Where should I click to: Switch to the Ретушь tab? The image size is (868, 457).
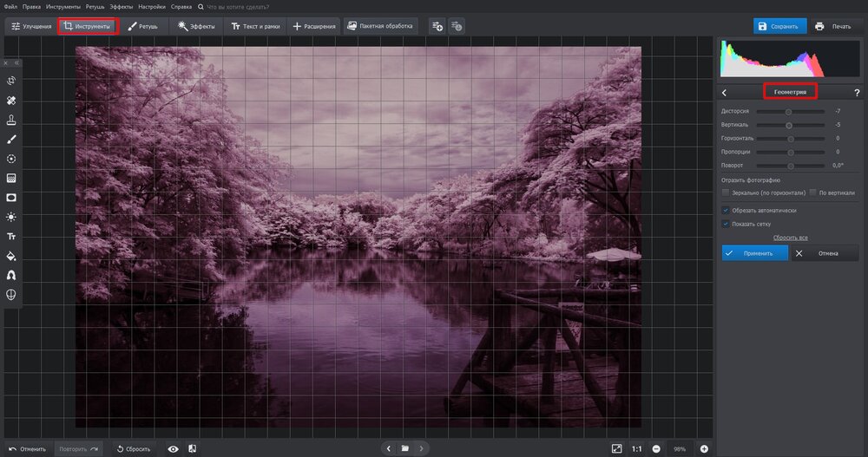click(143, 27)
